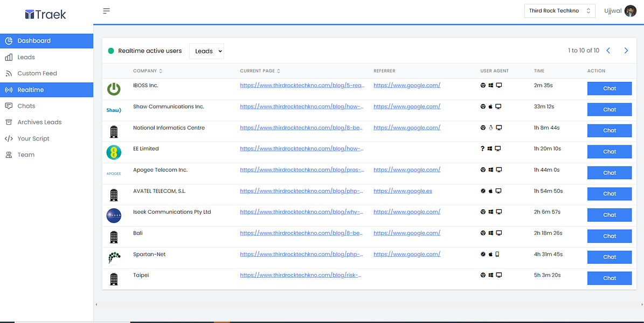Open Taipei's risk blog page link
Viewport: 644px width, 323px height.
pos(301,275)
